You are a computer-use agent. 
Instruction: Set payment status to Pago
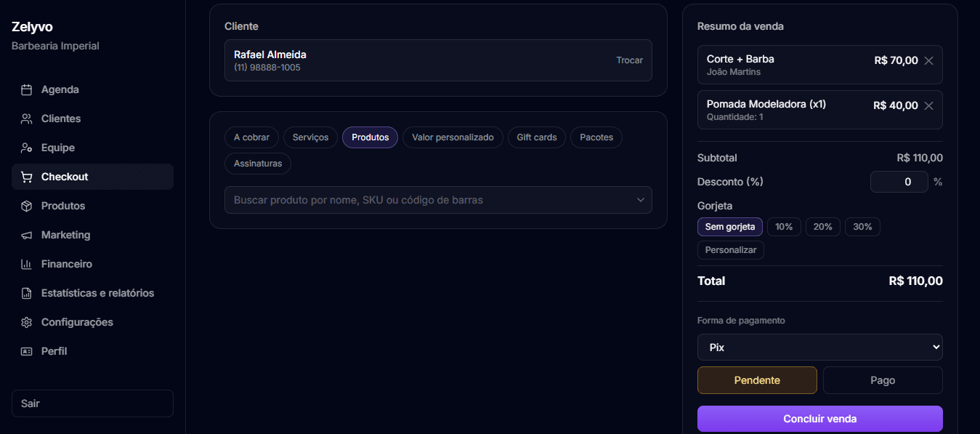[x=883, y=380]
